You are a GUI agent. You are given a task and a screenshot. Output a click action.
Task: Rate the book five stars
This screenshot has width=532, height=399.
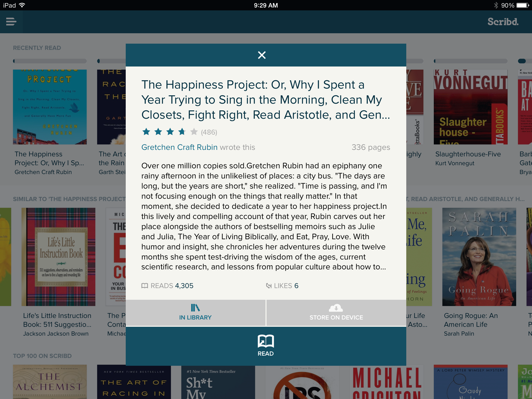click(194, 132)
